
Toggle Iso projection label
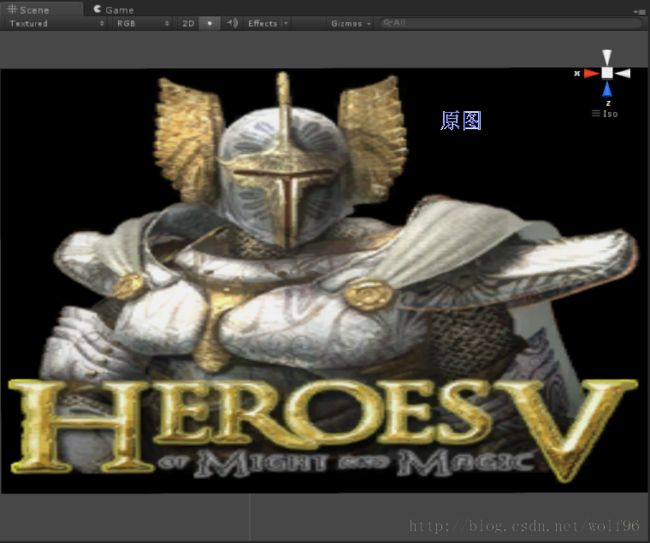click(605, 114)
